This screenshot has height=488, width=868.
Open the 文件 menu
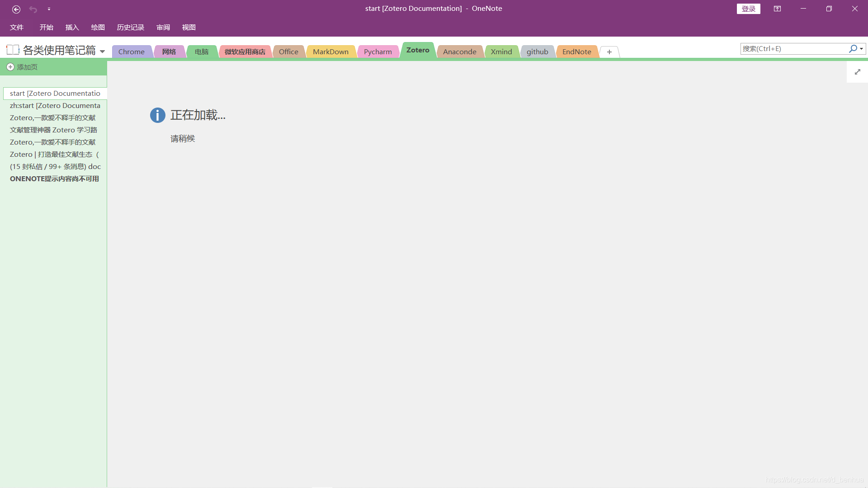[17, 28]
